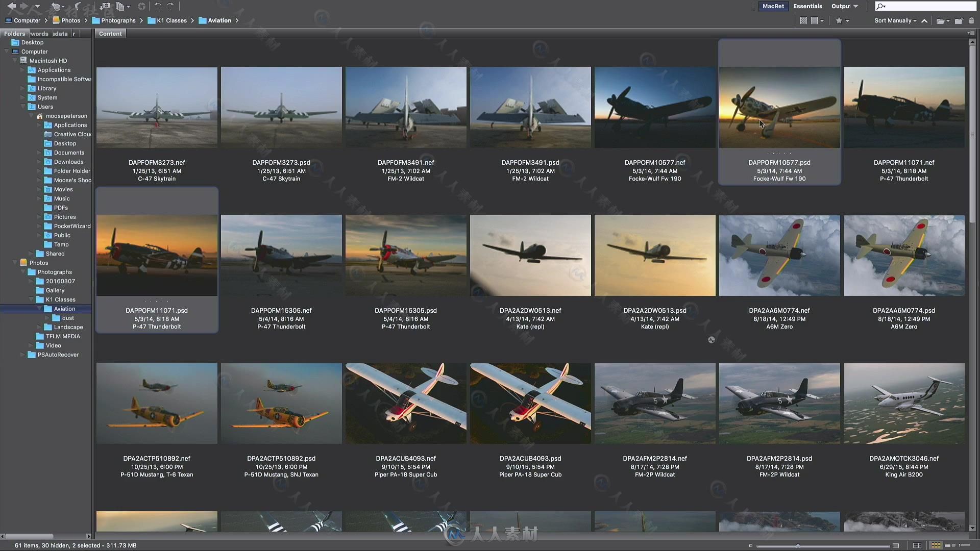The height and width of the screenshot is (551, 980).
Task: Click the boomerang return to Photoshop icon
Action: click(x=78, y=6)
